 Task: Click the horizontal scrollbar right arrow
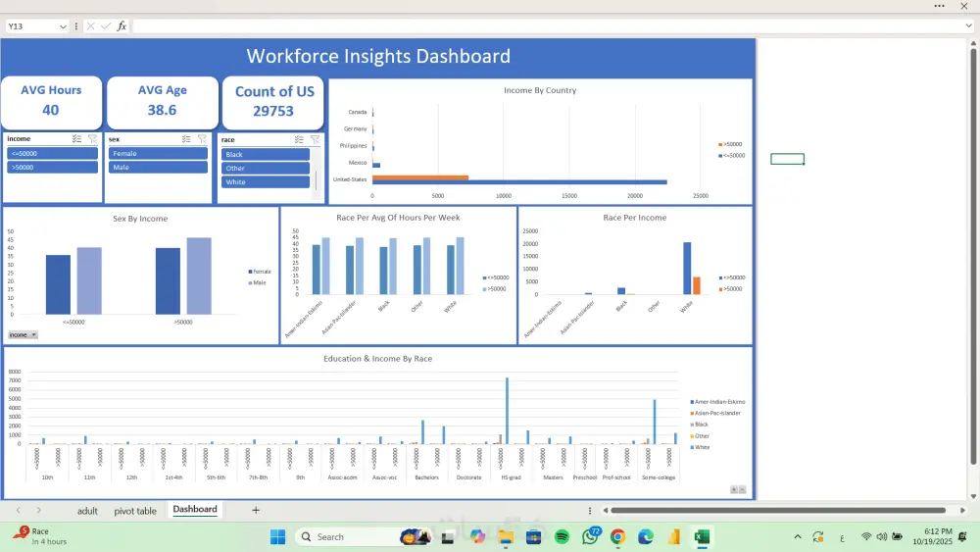point(962,510)
